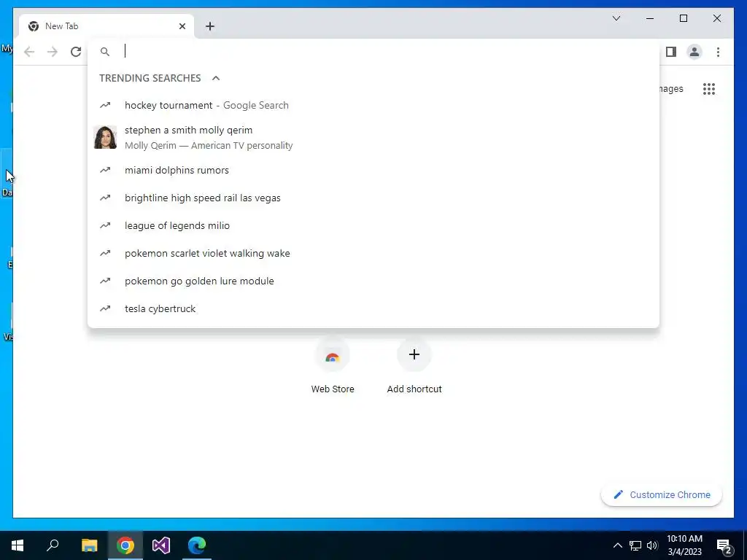
Task: Show hidden system tray icons
Action: coord(617,545)
